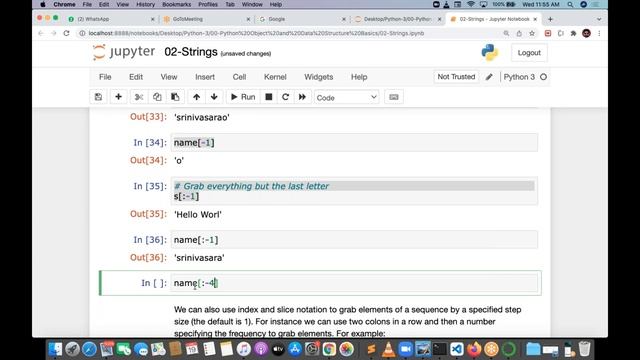The height and width of the screenshot is (360, 640).
Task: Cut selected cells with the scissors icon
Action: click(139, 97)
